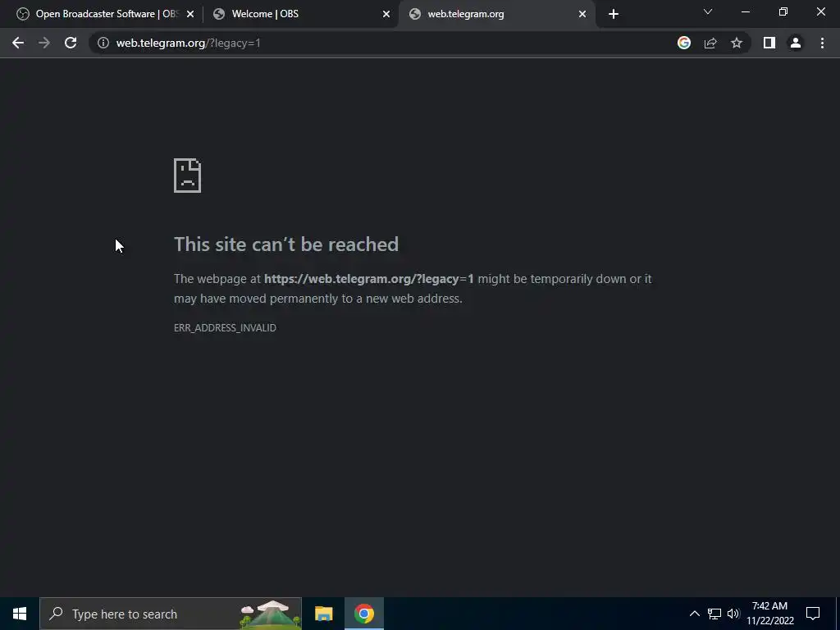The image size is (840, 630).
Task: Click the taskbar search box
Action: [171, 614]
